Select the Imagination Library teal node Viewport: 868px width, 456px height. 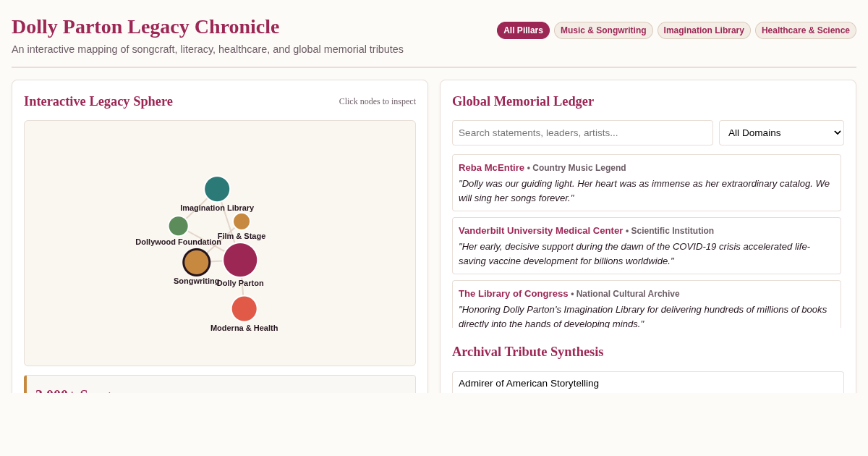click(217, 189)
